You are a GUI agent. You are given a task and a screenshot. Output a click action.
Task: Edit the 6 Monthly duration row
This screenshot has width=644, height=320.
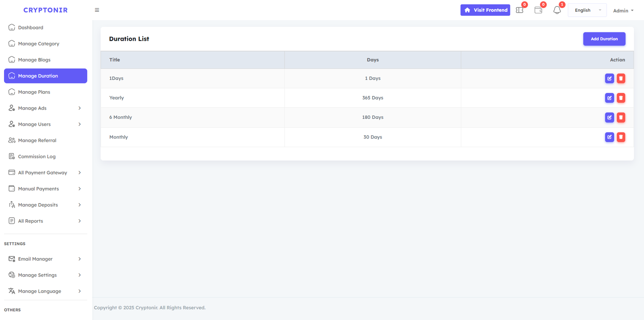coord(609,118)
